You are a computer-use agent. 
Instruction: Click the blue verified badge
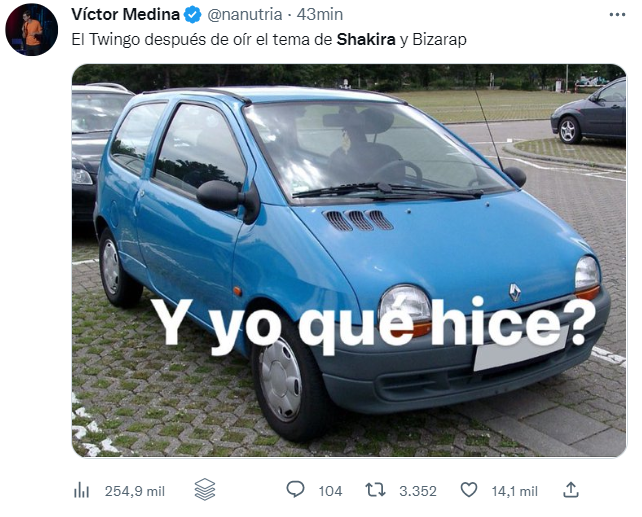(192, 15)
